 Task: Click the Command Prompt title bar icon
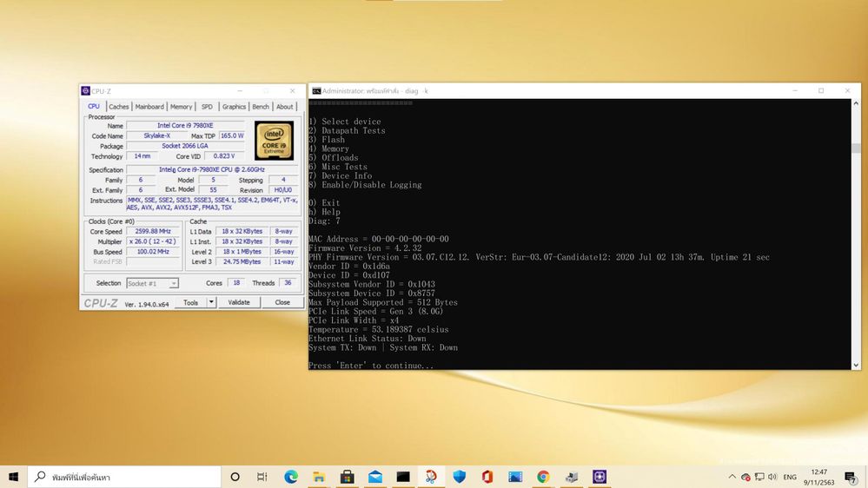coord(316,90)
